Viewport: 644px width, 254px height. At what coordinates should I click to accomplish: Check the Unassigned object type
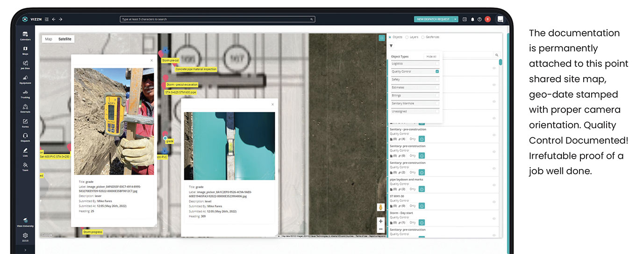437,111
